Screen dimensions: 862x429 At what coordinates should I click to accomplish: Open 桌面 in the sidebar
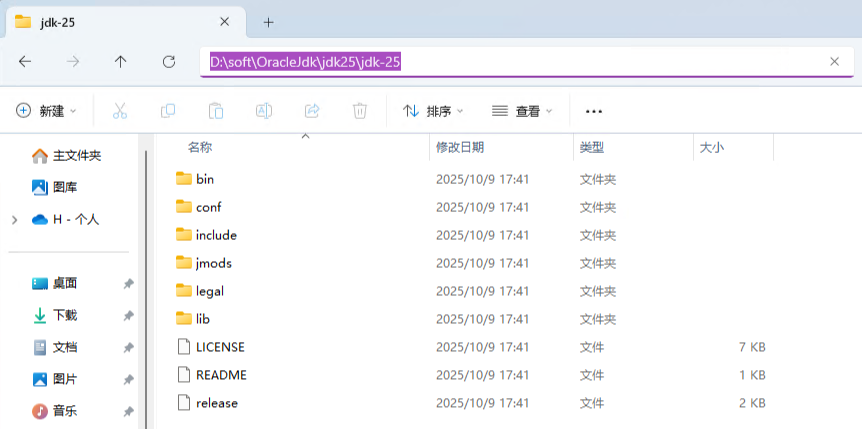(x=55, y=284)
